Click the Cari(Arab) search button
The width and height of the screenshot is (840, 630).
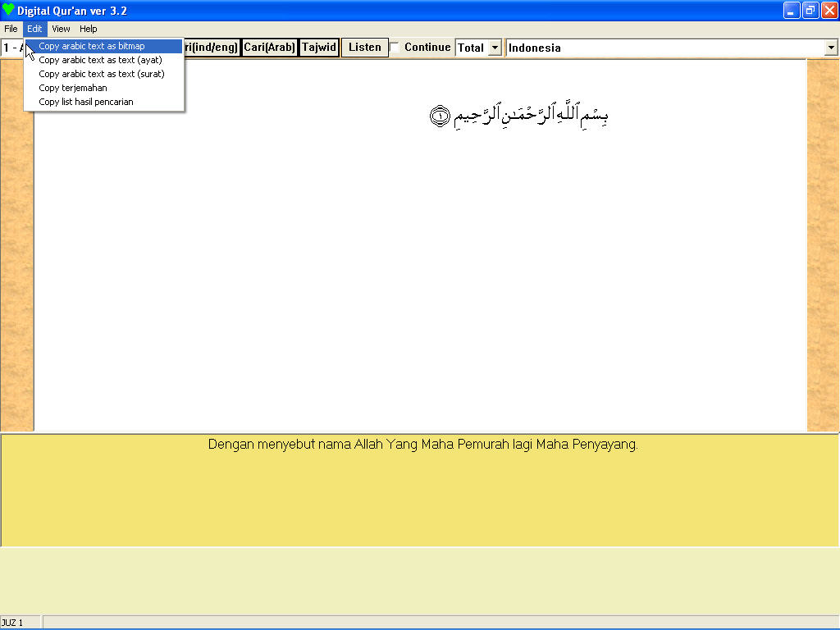coord(269,47)
